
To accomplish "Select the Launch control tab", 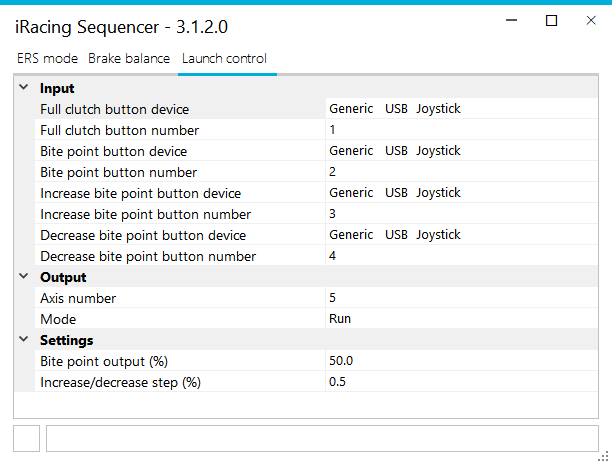I will (x=224, y=59).
